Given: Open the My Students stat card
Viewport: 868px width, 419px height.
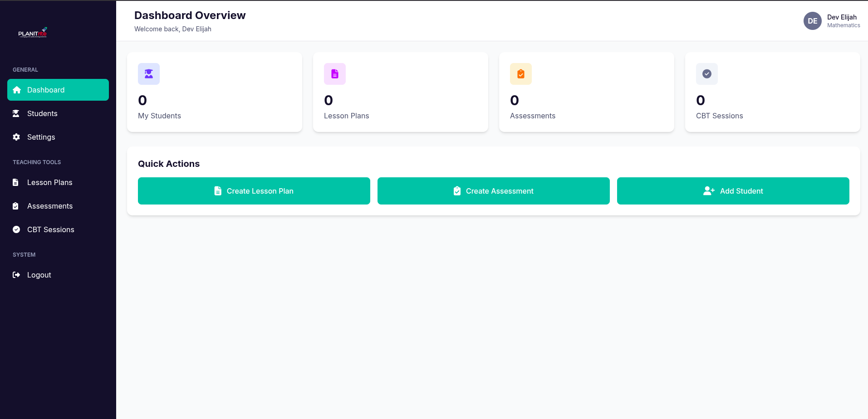Looking at the screenshot, I should 215,92.
